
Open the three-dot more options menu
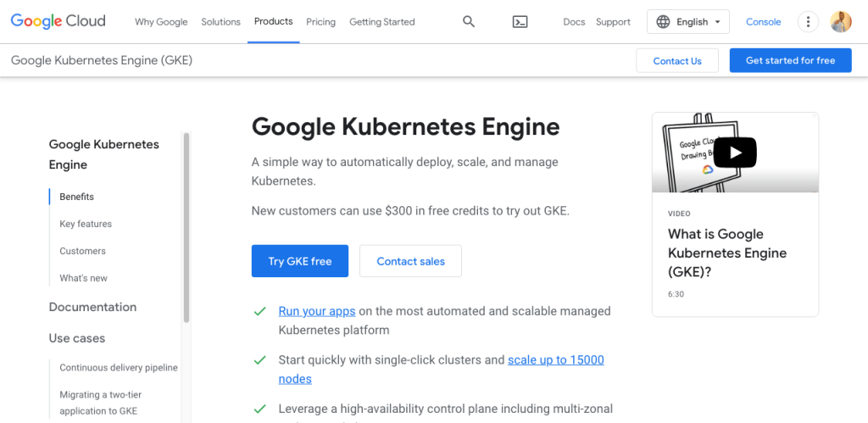click(809, 22)
